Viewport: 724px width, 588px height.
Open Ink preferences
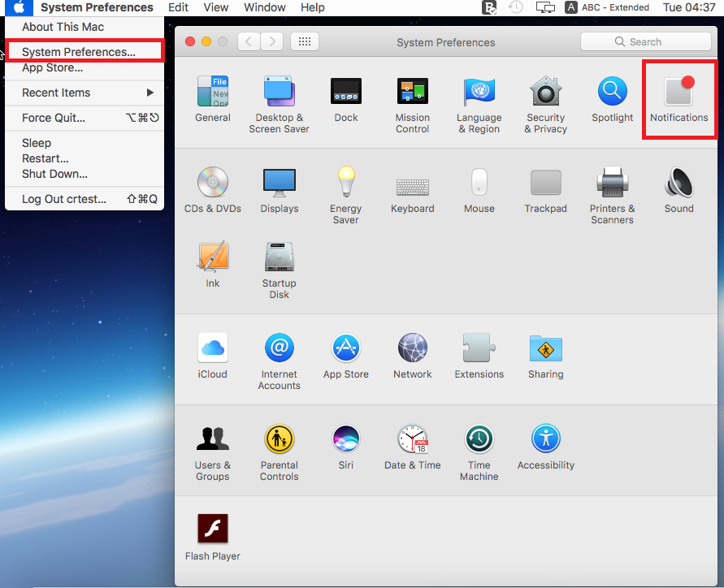coord(212,265)
